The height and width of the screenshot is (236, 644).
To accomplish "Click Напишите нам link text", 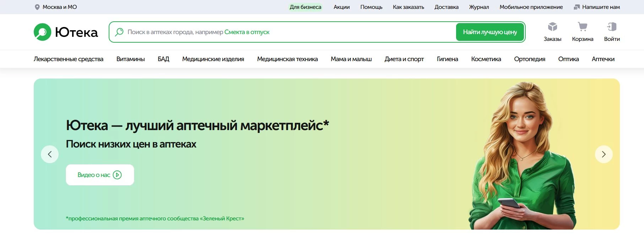I will click(x=601, y=7).
